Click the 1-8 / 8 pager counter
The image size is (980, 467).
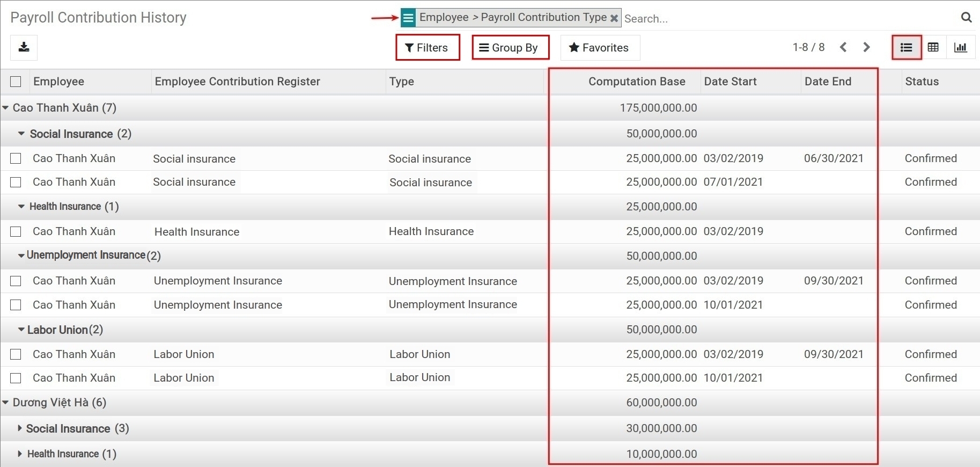coord(808,47)
